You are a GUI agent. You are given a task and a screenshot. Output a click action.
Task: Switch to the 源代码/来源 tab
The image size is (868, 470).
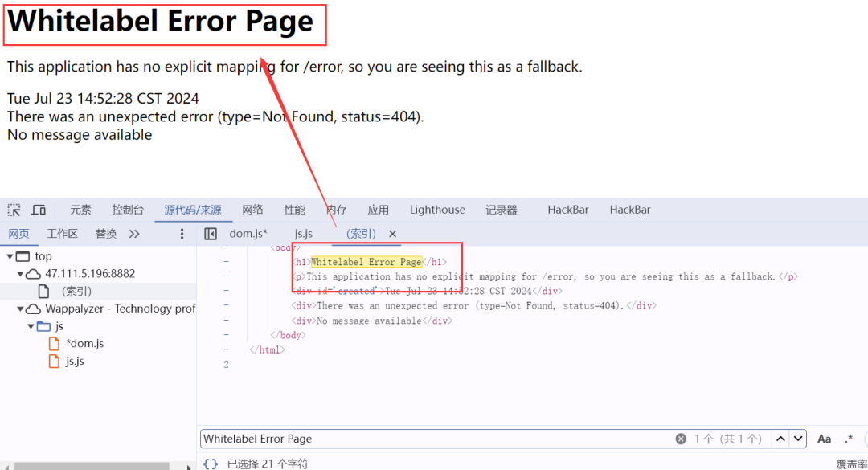(193, 210)
